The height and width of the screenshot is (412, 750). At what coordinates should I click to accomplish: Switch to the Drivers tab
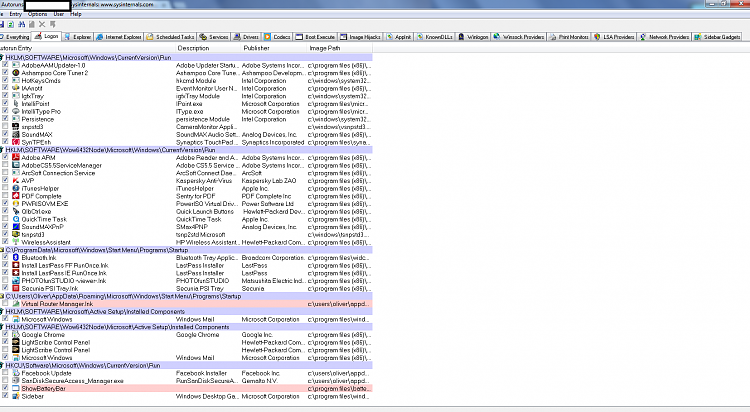(x=246, y=37)
